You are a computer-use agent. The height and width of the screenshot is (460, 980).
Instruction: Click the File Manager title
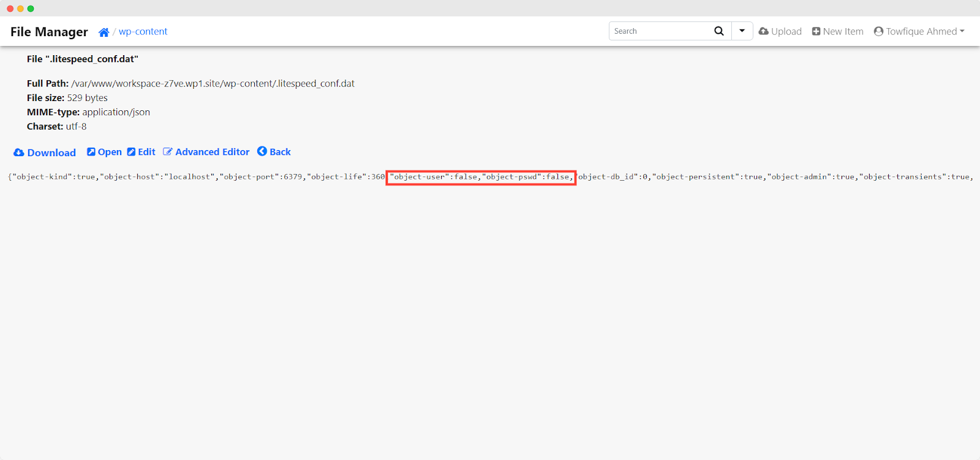(49, 32)
